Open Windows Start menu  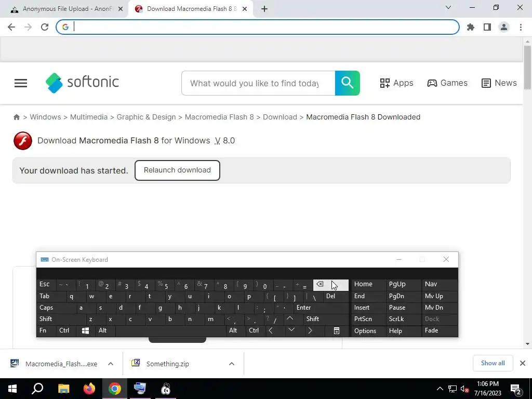pyautogui.click(x=12, y=389)
